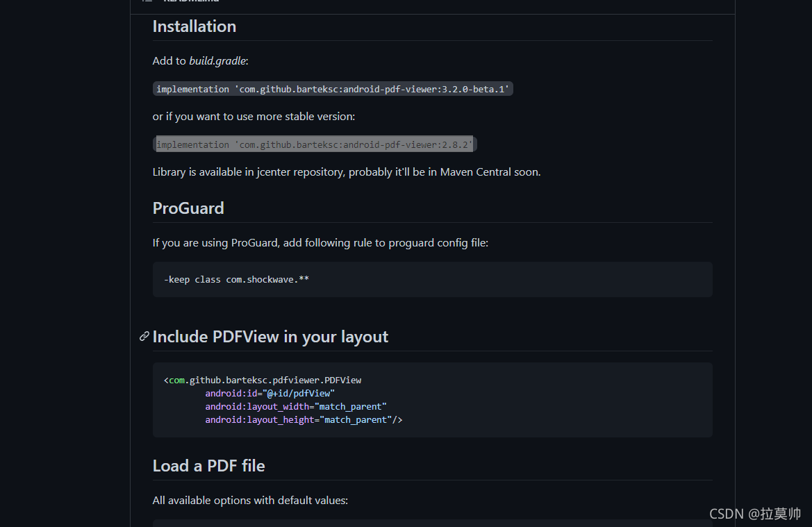Screen dimensions: 812x527
Task: Click the 'If you are using ProGuard' sentence
Action: [320, 243]
